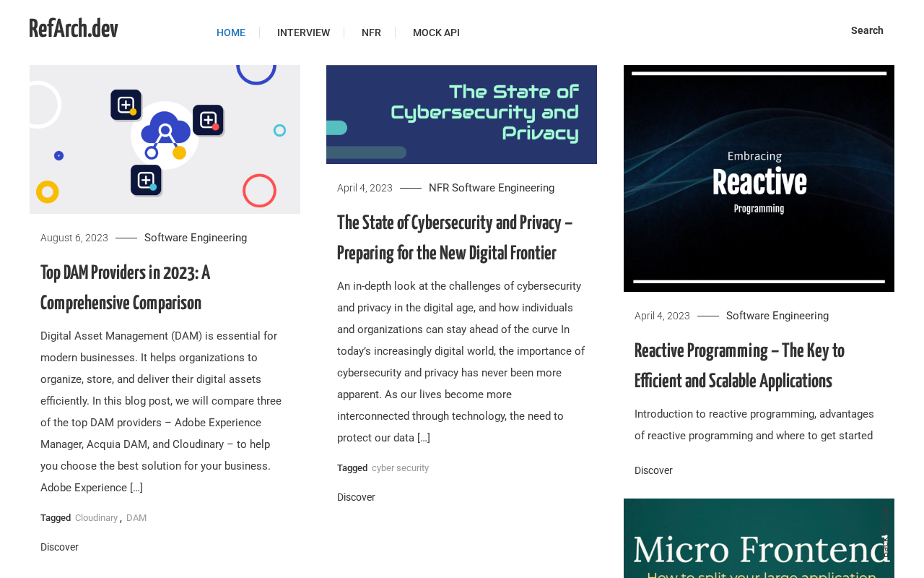Open The State of Cybersecurity and Privacy title
The image size is (924, 578).
pyautogui.click(x=455, y=238)
